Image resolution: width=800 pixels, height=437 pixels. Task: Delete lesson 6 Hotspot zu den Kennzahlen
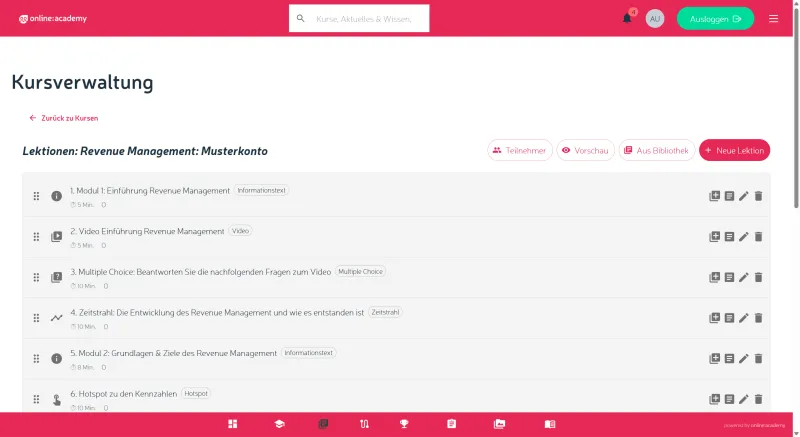pyautogui.click(x=759, y=399)
